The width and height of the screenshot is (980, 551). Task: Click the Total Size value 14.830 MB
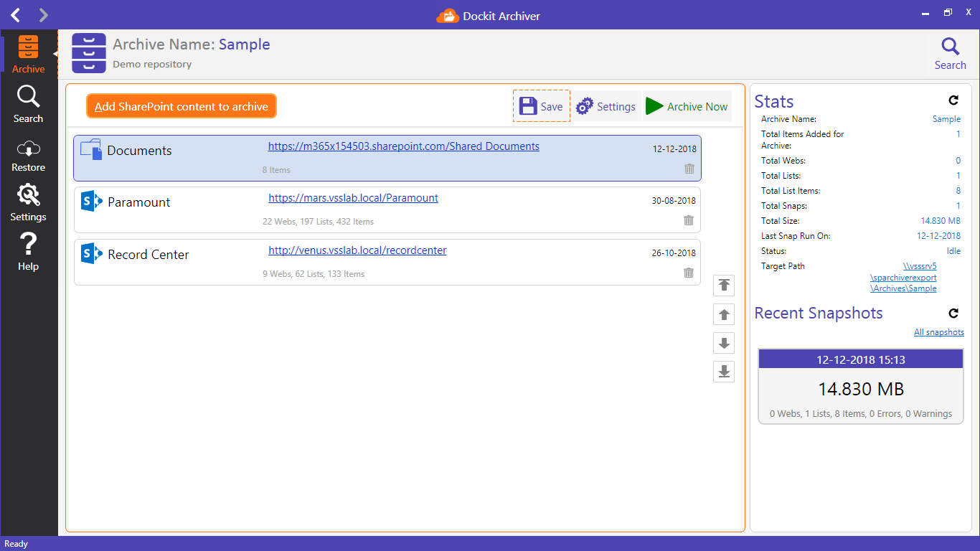(x=941, y=221)
